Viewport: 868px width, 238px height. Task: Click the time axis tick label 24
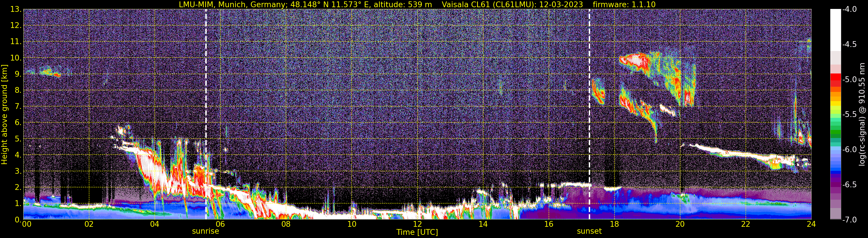tap(811, 224)
